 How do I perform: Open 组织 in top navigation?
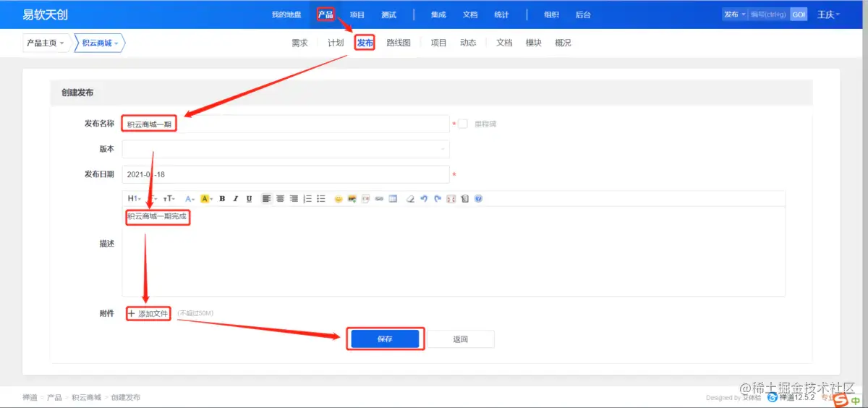pos(551,14)
